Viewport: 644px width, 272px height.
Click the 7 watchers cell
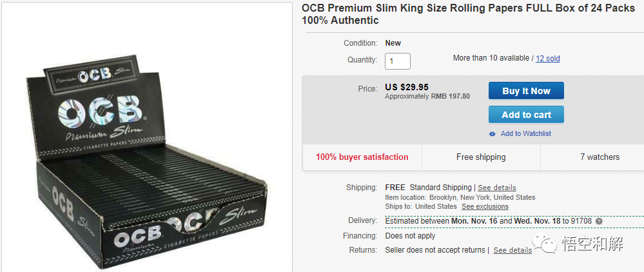click(x=600, y=157)
